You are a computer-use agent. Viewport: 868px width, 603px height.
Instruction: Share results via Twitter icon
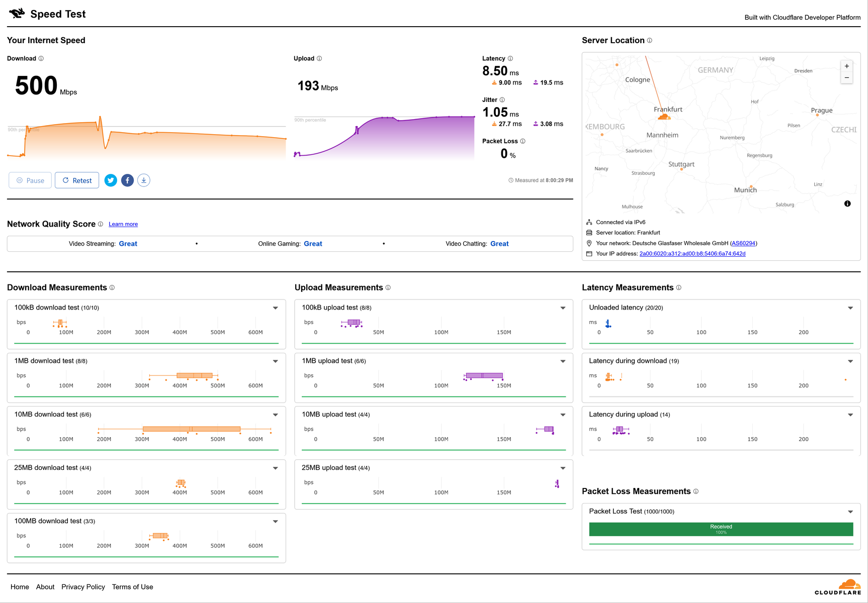point(111,180)
